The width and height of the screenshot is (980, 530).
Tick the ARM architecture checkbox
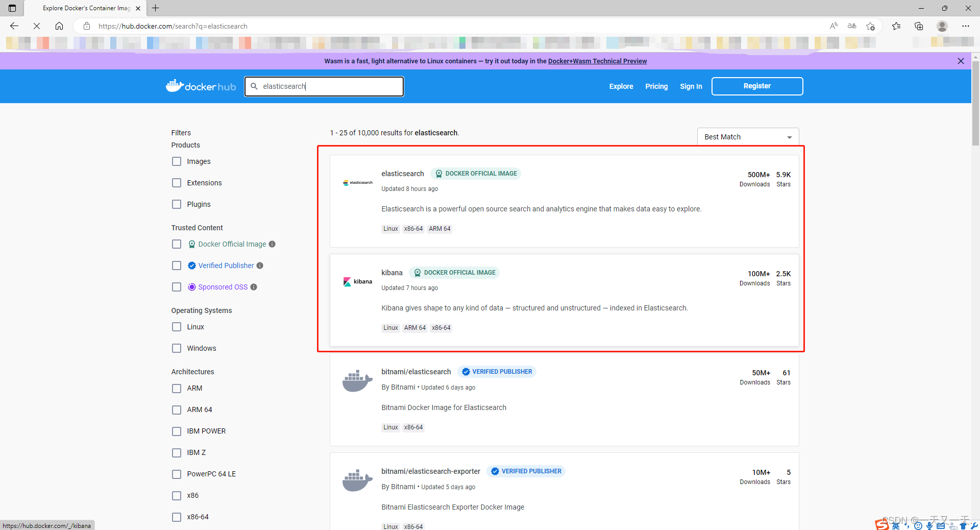tap(177, 389)
